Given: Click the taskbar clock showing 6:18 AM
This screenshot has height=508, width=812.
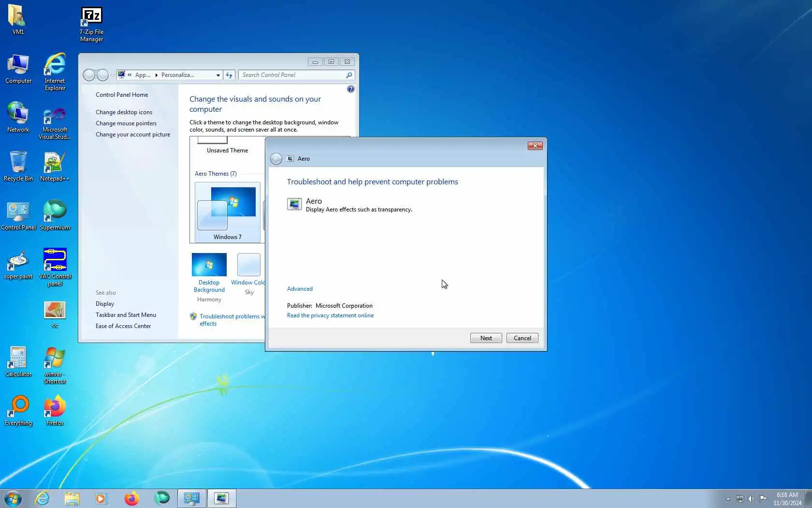Looking at the screenshot, I should [787, 499].
